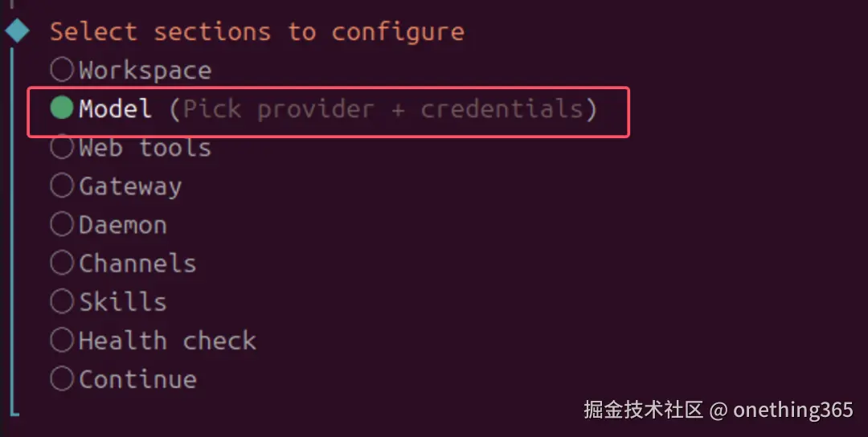Image resolution: width=868 pixels, height=437 pixels.
Task: Select the Gateway radio circle
Action: click(62, 186)
